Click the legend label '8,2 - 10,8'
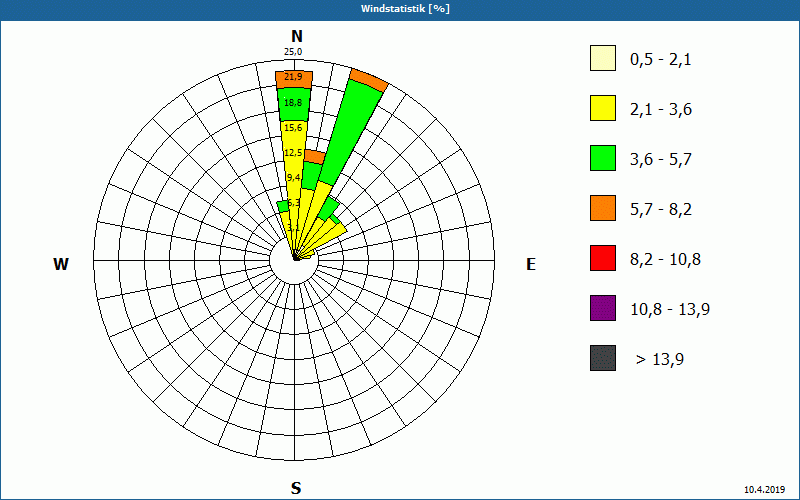Screen dimensions: 800x500 tap(665, 260)
